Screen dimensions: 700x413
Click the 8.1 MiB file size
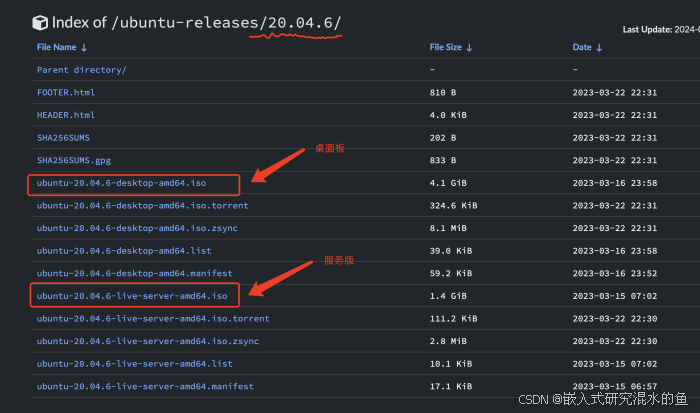[448, 228]
